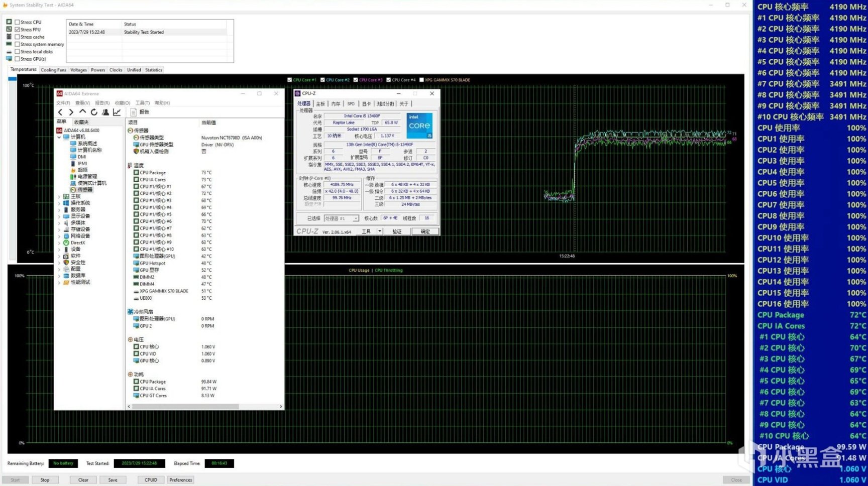
Task: Uncheck the Stress FPU checkbox
Action: (x=17, y=30)
